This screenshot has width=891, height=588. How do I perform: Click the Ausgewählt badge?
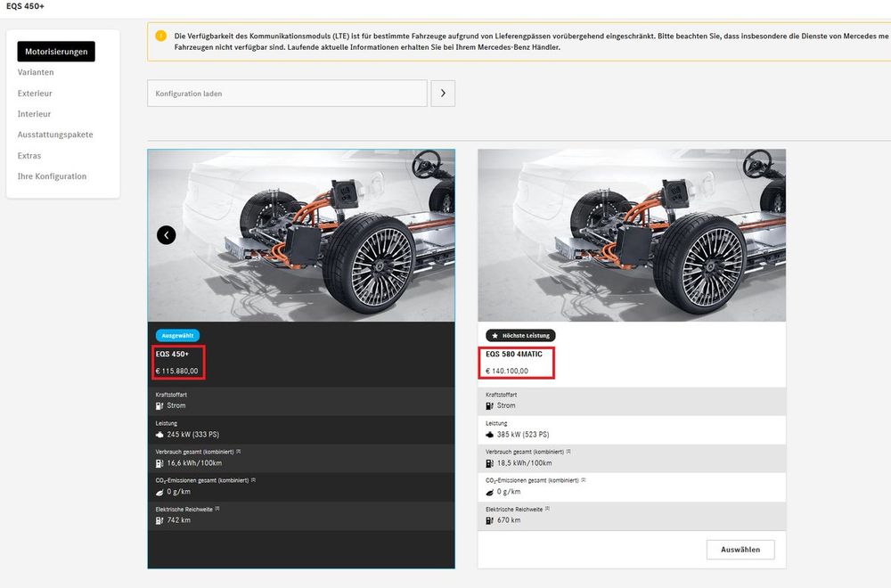click(177, 335)
